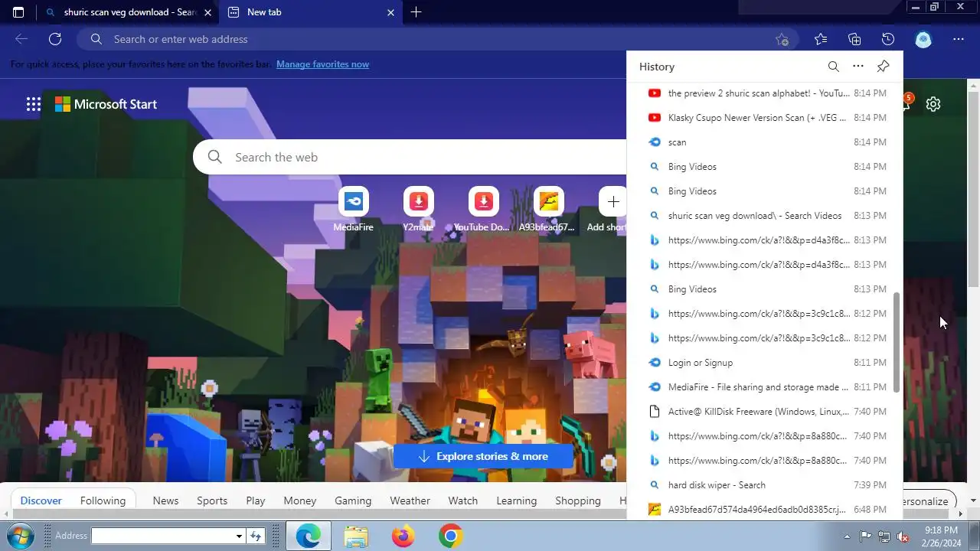The height and width of the screenshot is (551, 980).
Task: Open Edge Settings and more menu
Action: click(x=959, y=39)
